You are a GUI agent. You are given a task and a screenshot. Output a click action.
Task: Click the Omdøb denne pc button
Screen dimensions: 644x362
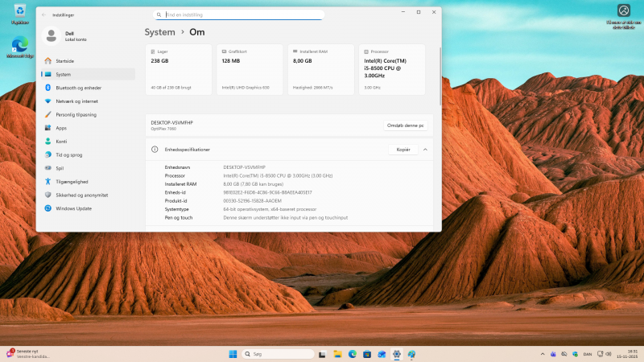[x=407, y=125]
